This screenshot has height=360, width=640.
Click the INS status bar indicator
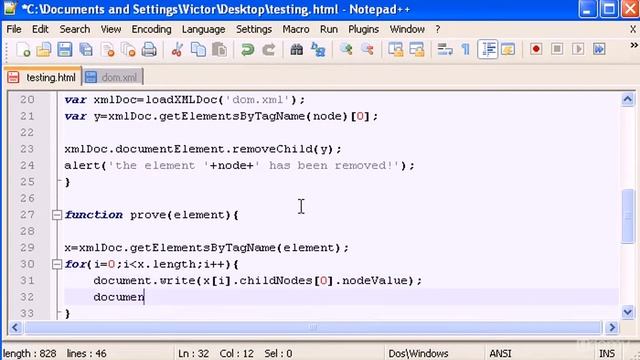coord(607,353)
